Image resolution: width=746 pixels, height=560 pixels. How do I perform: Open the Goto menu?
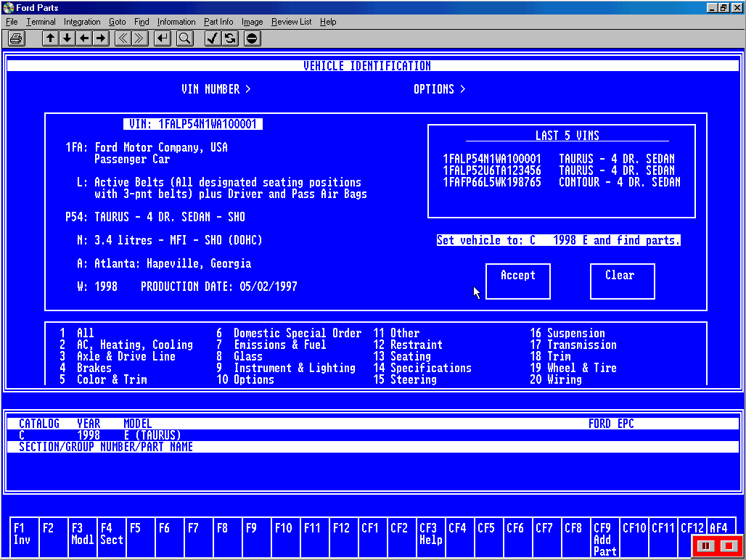pos(117,22)
